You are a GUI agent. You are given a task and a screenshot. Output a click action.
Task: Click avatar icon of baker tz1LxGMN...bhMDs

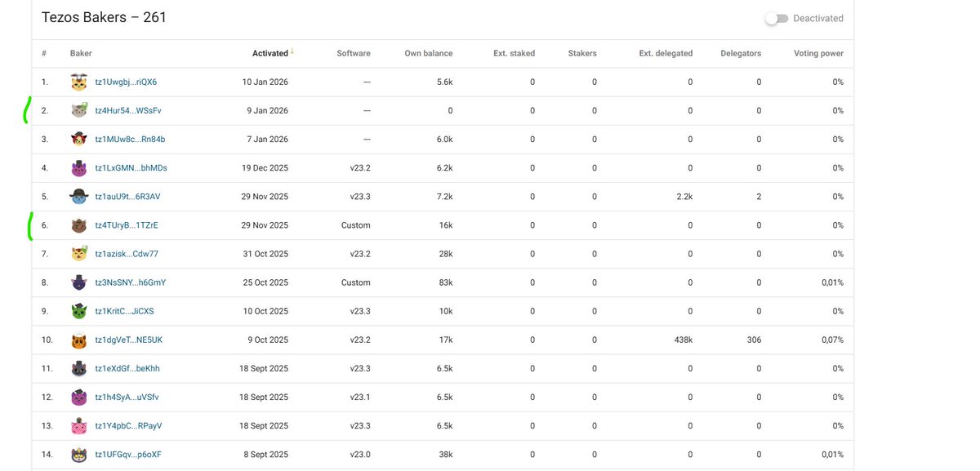(79, 167)
